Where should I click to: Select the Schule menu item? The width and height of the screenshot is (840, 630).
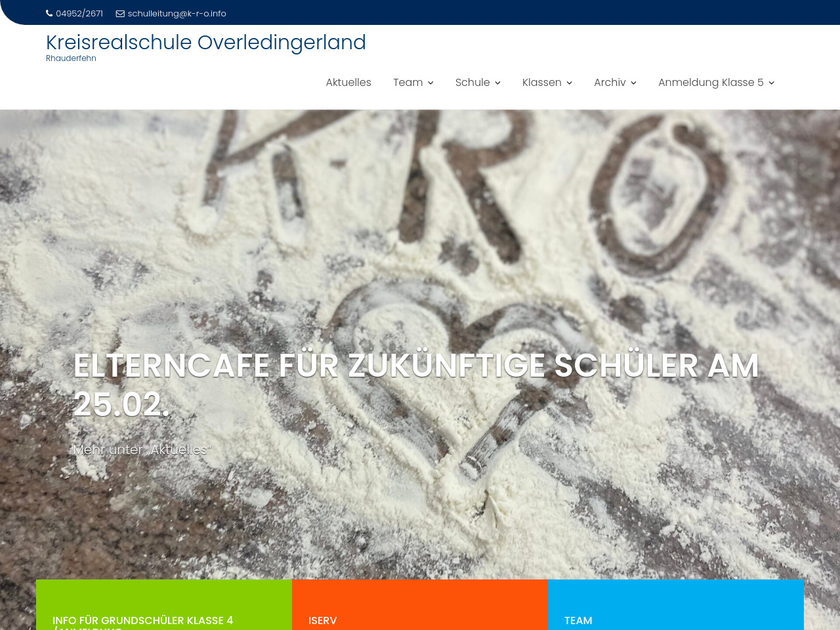(x=472, y=83)
